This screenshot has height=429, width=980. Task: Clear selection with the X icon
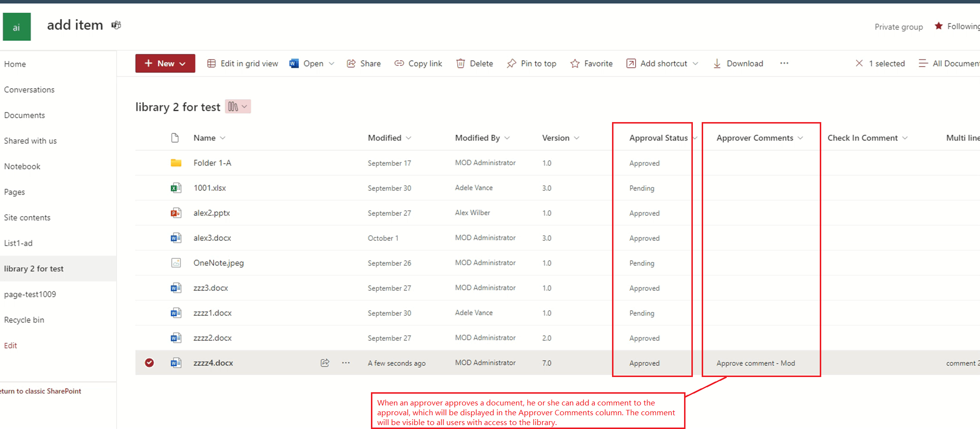point(859,63)
